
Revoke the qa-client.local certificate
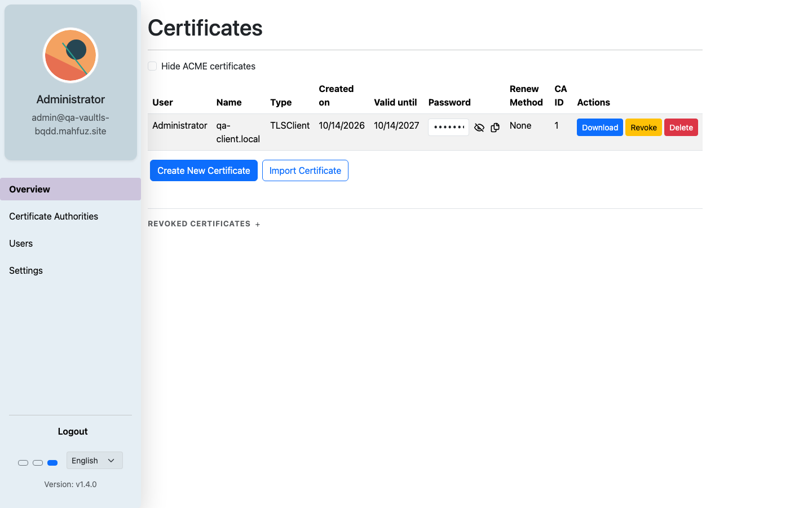coord(643,128)
